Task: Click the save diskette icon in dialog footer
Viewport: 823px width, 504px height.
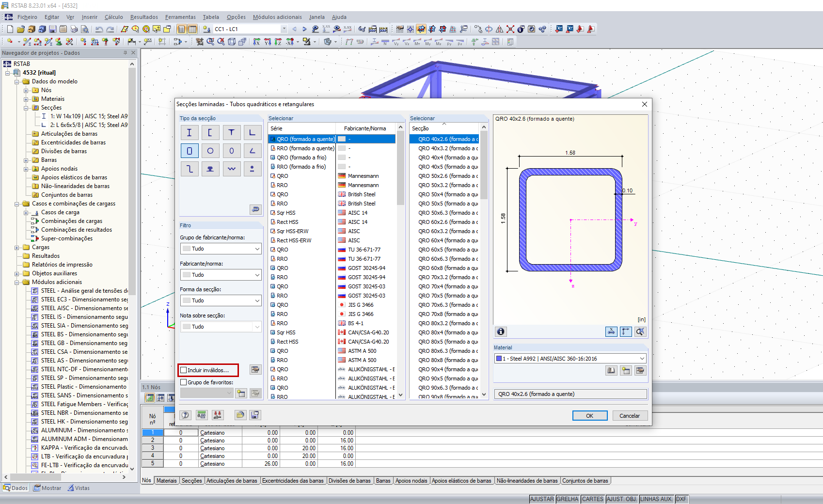Action: [255, 415]
